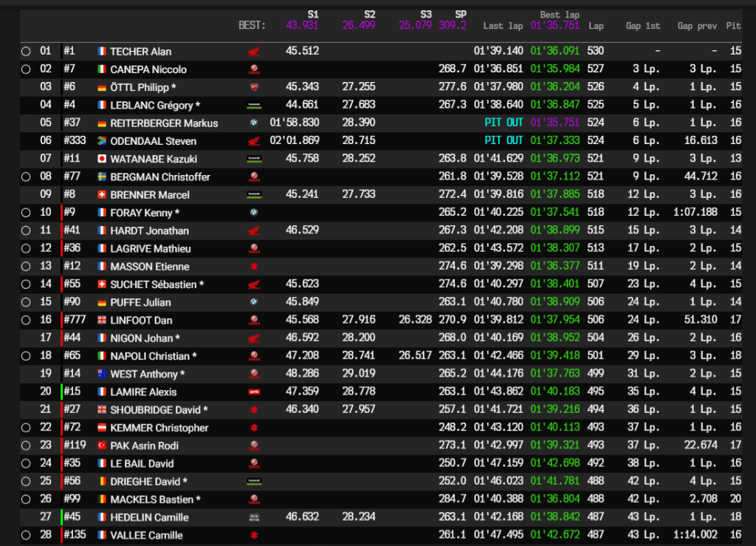Click the Yamaha logo beside CANEPA Niccolo

click(254, 69)
